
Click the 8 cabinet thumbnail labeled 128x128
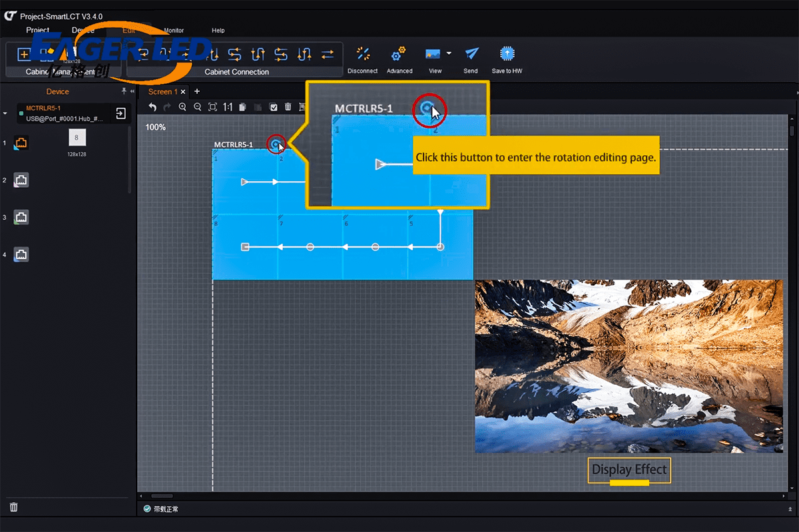click(77, 138)
